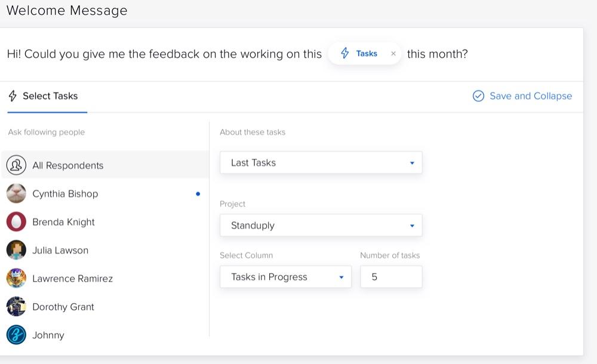The width and height of the screenshot is (597, 364).
Task: Click Cynthia Bishop's avatar
Action: tap(16, 193)
